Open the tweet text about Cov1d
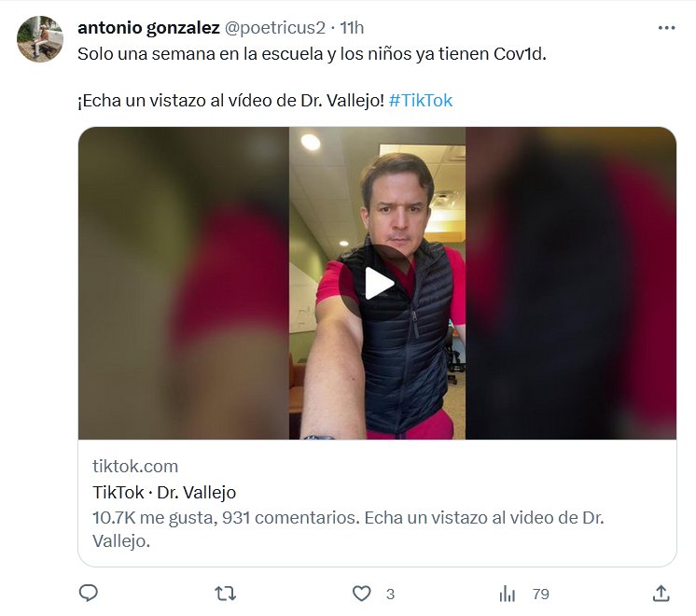This screenshot has height=616, width=696. pyautogui.click(x=311, y=53)
